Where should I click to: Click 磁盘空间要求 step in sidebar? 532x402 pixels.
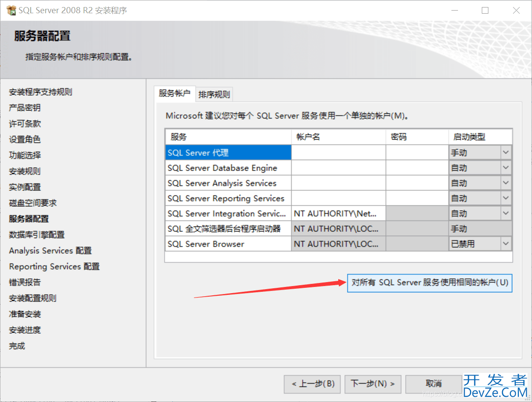[x=33, y=203]
